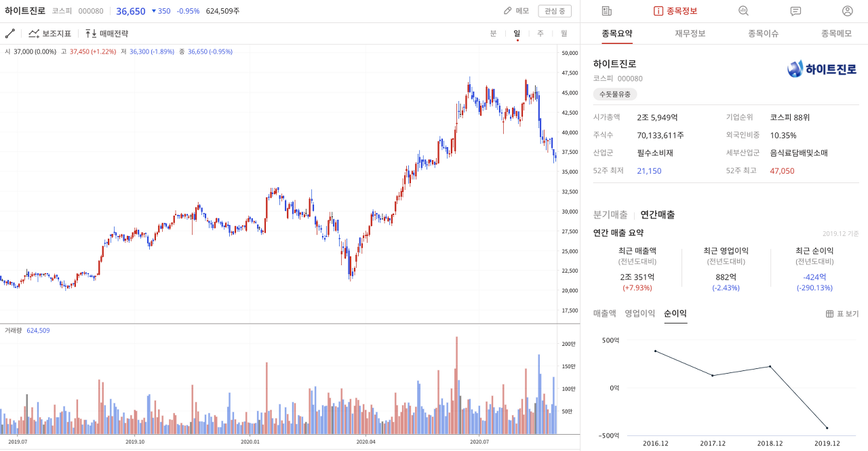This screenshot has width=868, height=451.
Task: Click the 메모 pencil memo button
Action: point(516,11)
